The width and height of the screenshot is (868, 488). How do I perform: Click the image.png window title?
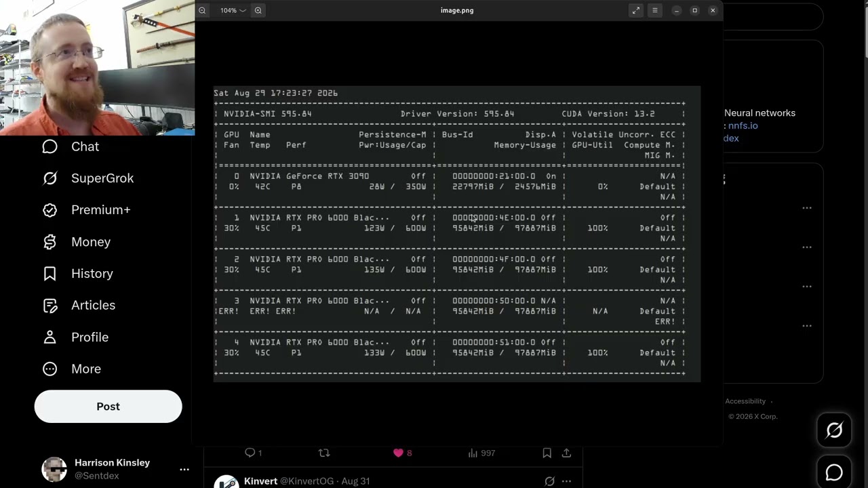point(457,10)
